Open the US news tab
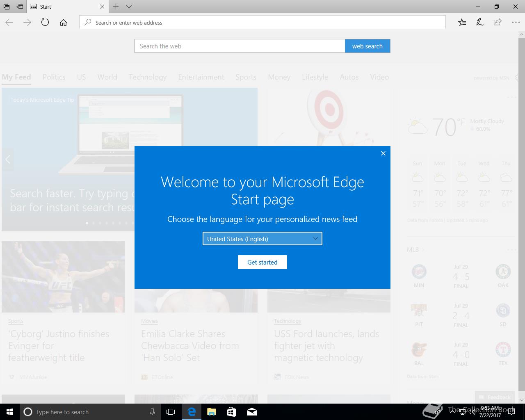Viewport: 525px width, 420px height. pos(81,77)
